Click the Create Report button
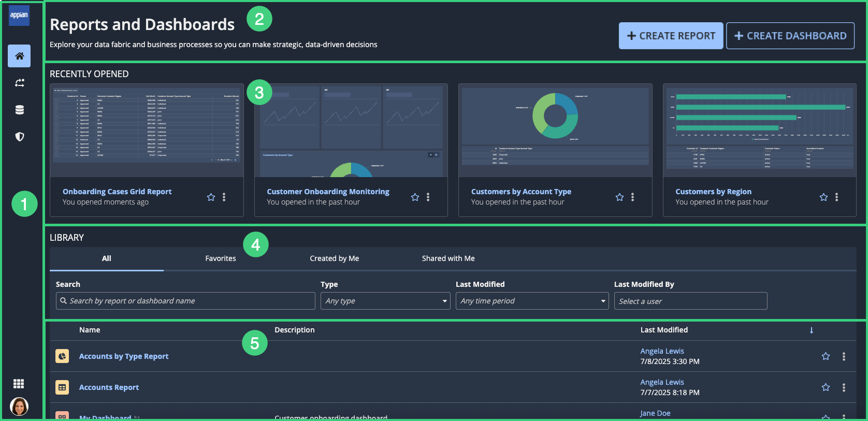Screen dimensions: 868x421 click(x=671, y=36)
